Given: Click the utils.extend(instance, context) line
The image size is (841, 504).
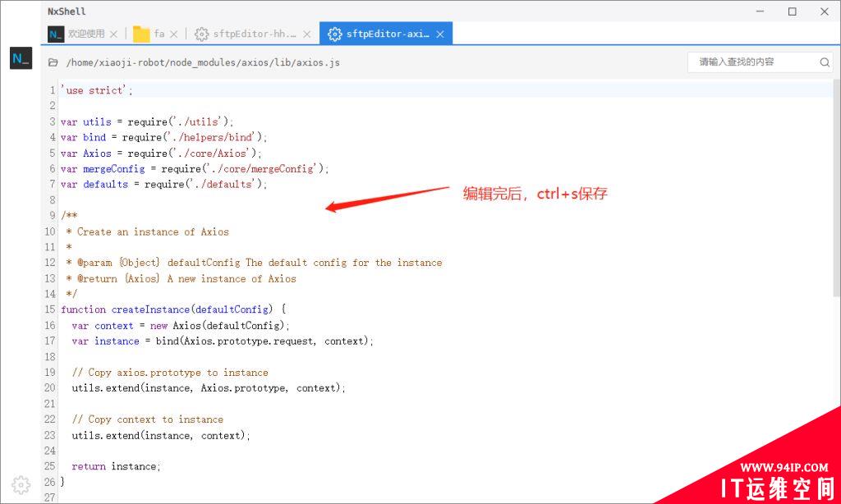Looking at the screenshot, I should [161, 435].
